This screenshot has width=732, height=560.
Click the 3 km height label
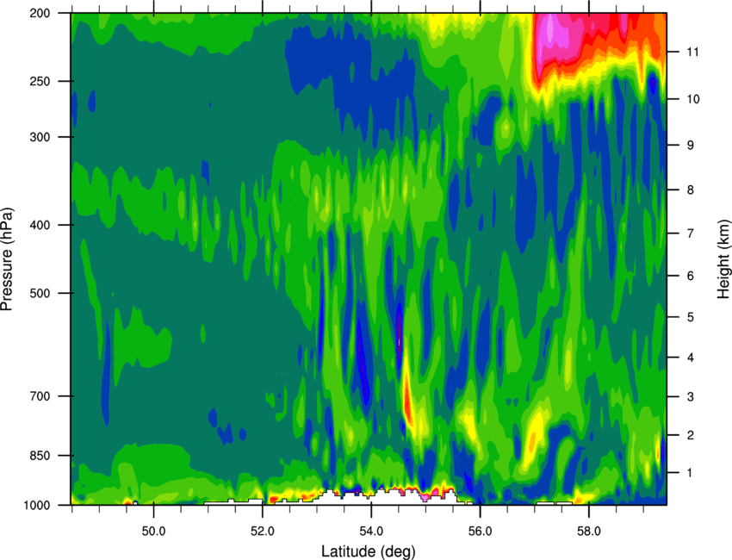[x=691, y=396]
